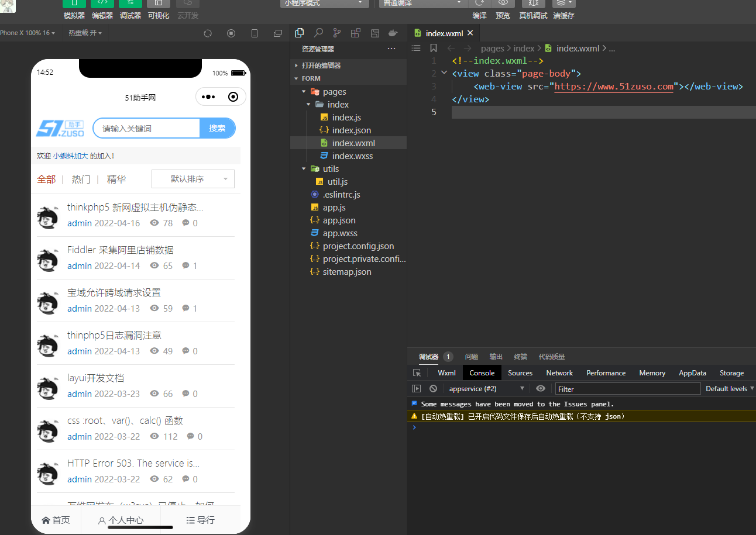Click the inspect element picker icon
This screenshot has height=535, width=756.
point(417,372)
